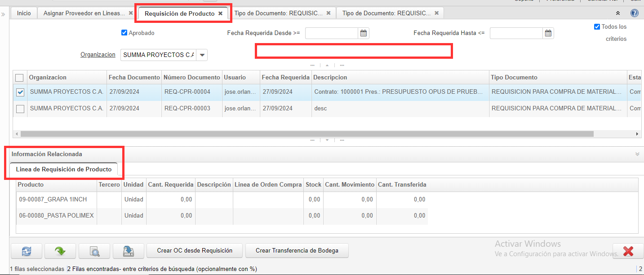This screenshot has height=275, width=644.
Task: Close the Requisición de Producto tab
Action: [x=220, y=13]
